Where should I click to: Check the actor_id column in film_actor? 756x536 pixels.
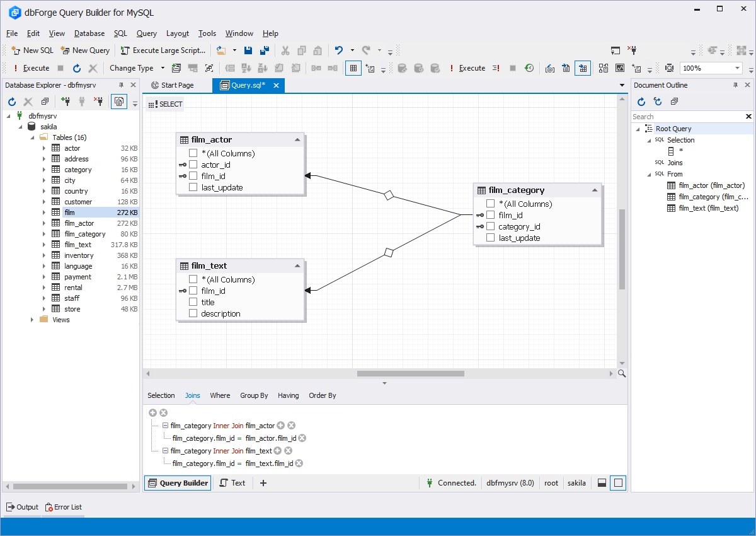point(193,165)
